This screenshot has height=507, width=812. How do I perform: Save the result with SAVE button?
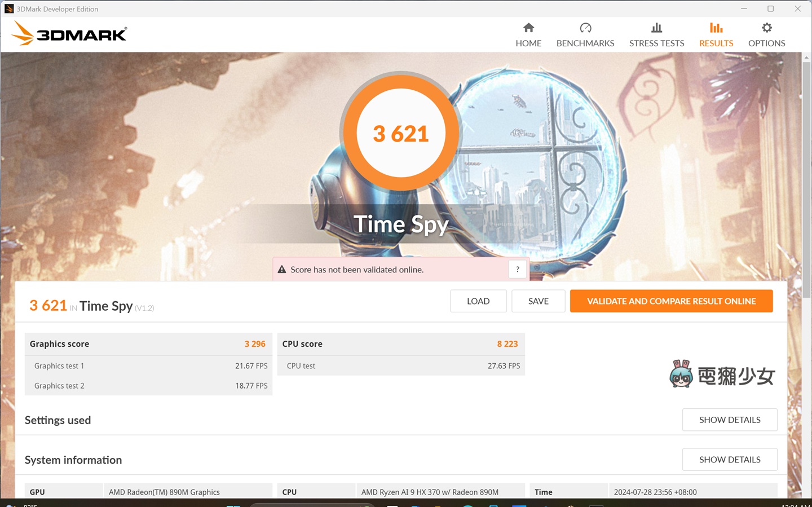coord(539,301)
